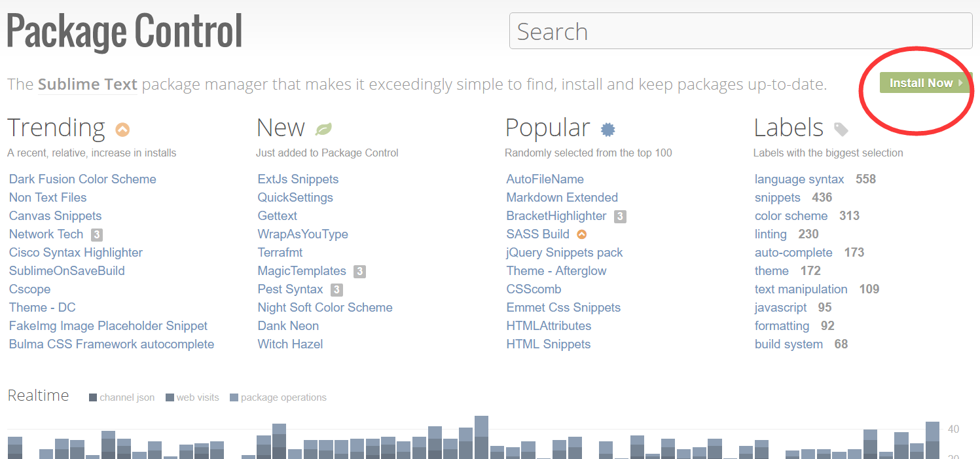Open Emmet Css Snippets package
This screenshot has height=459, width=980.
pos(564,308)
